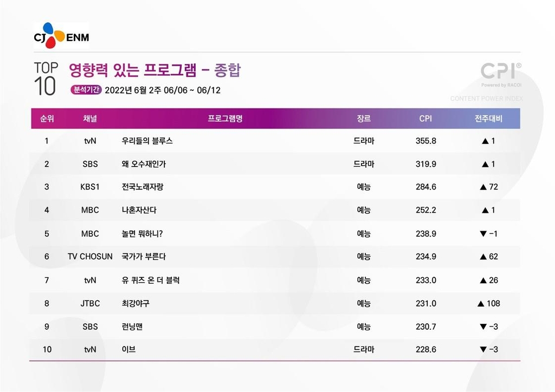The width and height of the screenshot is (555, 392).
Task: Click the 장르 column header
Action: coord(364,119)
